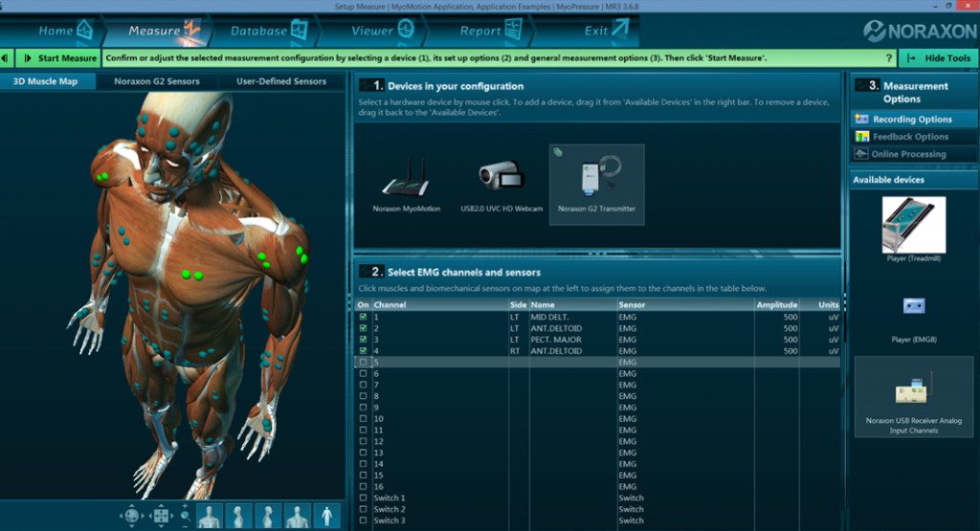Click the Player (Treadmill) available device
The width and height of the screenshot is (980, 531).
[914, 225]
